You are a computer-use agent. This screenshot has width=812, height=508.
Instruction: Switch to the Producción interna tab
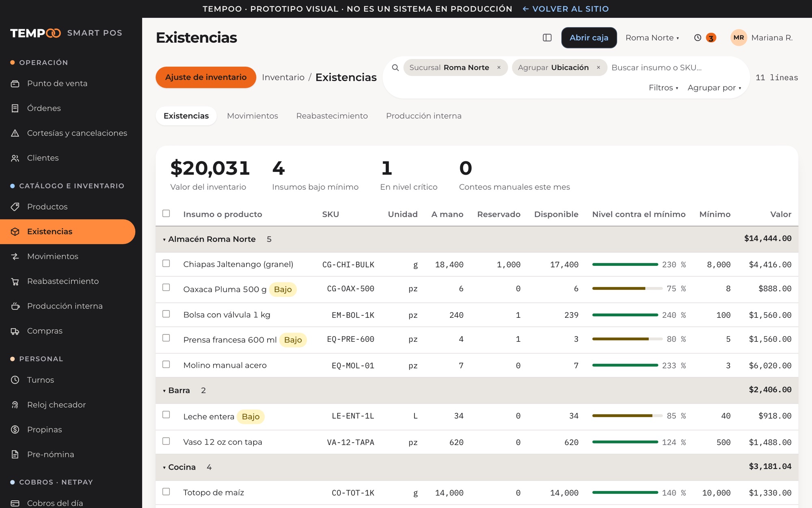[x=424, y=116]
